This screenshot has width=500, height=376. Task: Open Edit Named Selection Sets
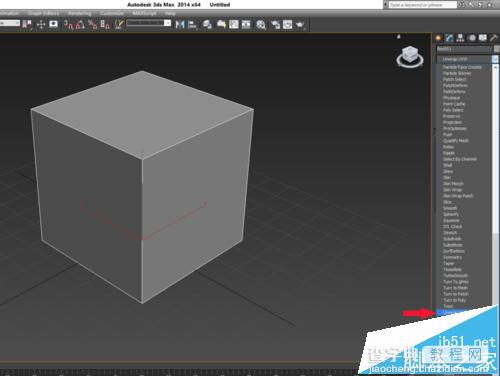point(119,24)
